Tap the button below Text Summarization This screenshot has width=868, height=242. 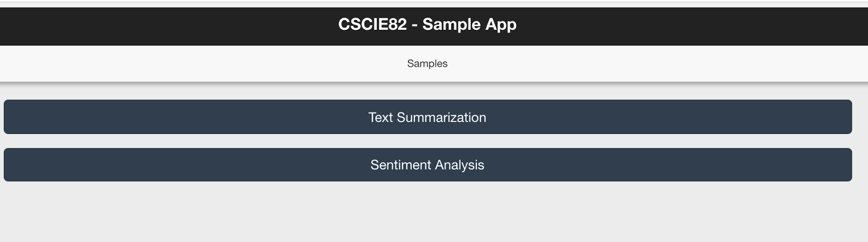tap(427, 165)
